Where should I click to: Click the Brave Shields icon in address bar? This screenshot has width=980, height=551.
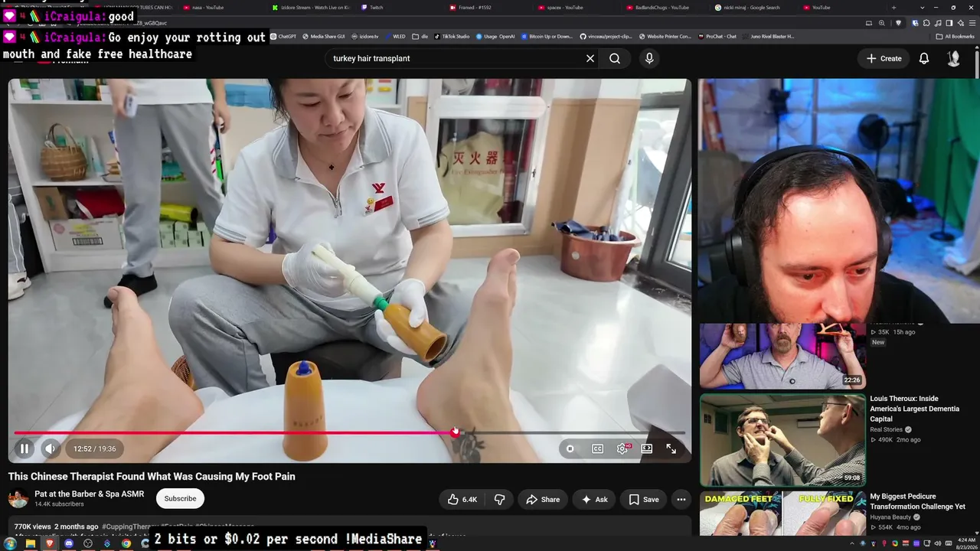click(x=899, y=23)
